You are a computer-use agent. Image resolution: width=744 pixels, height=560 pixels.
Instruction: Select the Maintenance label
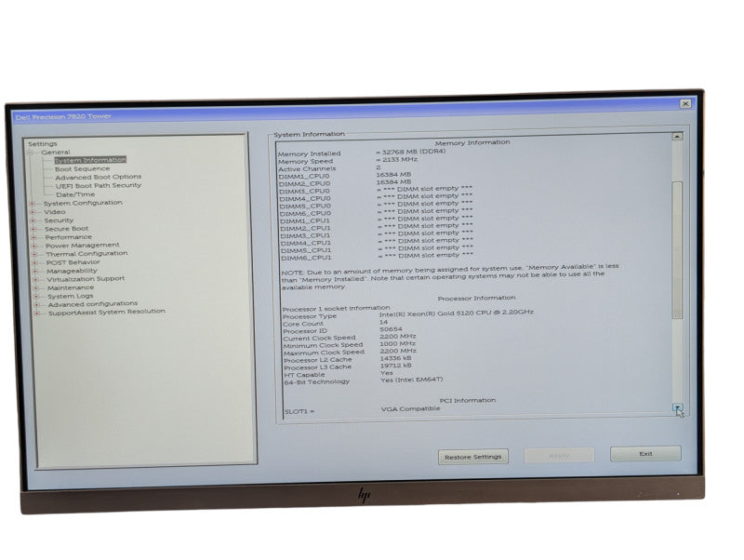click(71, 287)
